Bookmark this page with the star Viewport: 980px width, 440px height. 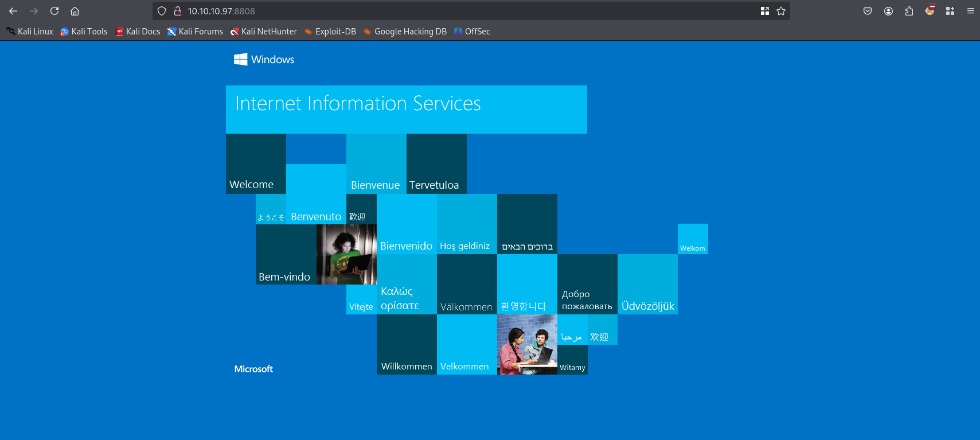[x=781, y=11]
